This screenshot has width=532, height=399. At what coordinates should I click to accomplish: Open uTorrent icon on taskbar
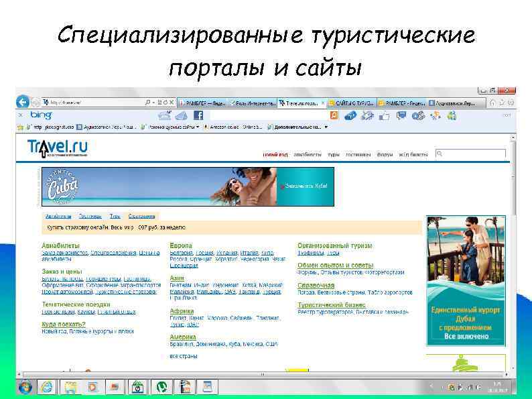(x=162, y=387)
